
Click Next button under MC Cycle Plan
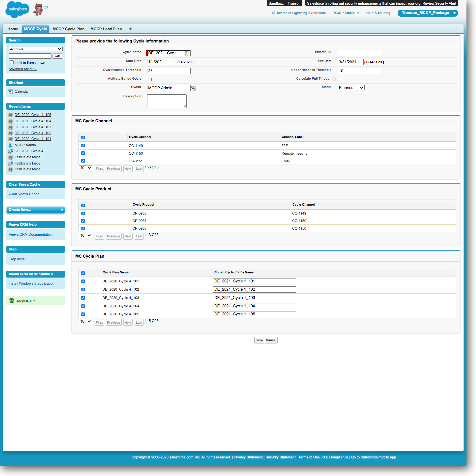128,322
